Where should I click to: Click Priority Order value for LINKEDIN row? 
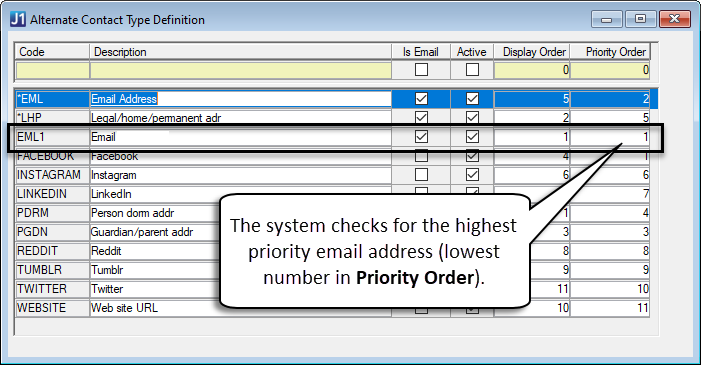(x=610, y=194)
